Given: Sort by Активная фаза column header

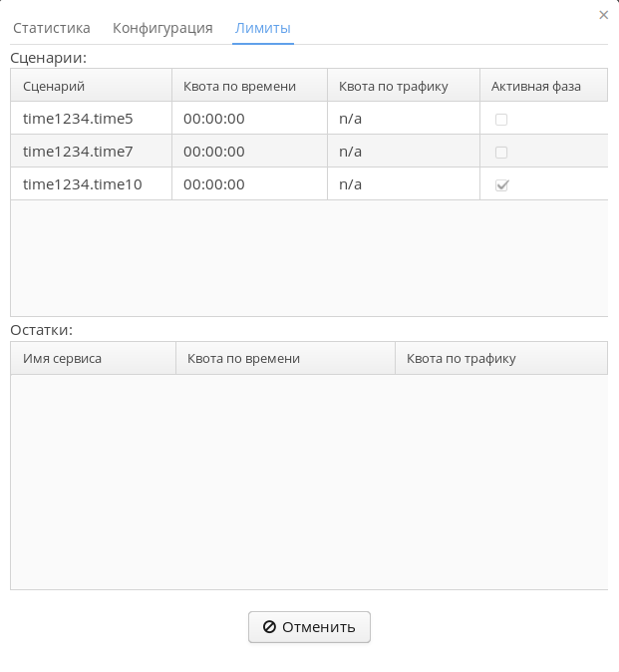Looking at the screenshot, I should [543, 86].
